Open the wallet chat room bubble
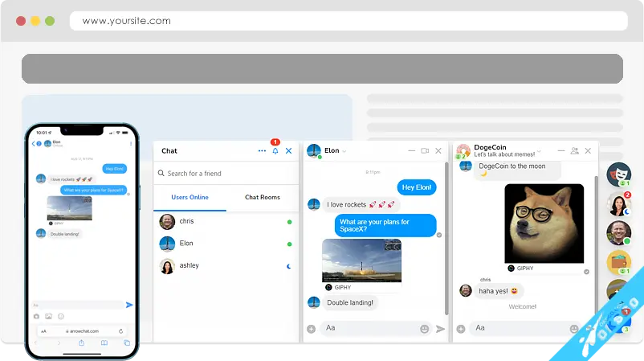This screenshot has height=361, width=644. pyautogui.click(x=618, y=263)
